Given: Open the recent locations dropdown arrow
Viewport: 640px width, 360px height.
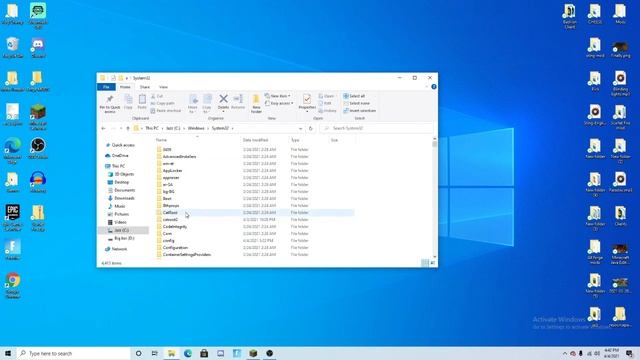Looking at the screenshot, I should 121,128.
